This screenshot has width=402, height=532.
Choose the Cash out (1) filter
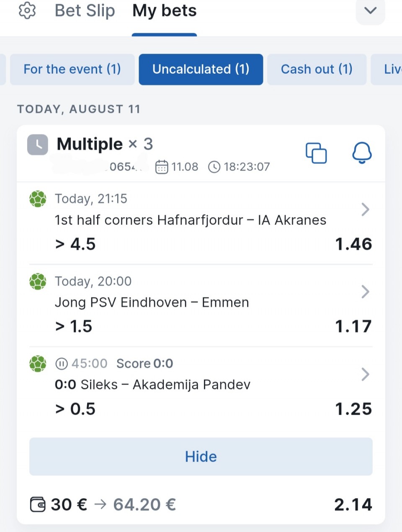(317, 69)
